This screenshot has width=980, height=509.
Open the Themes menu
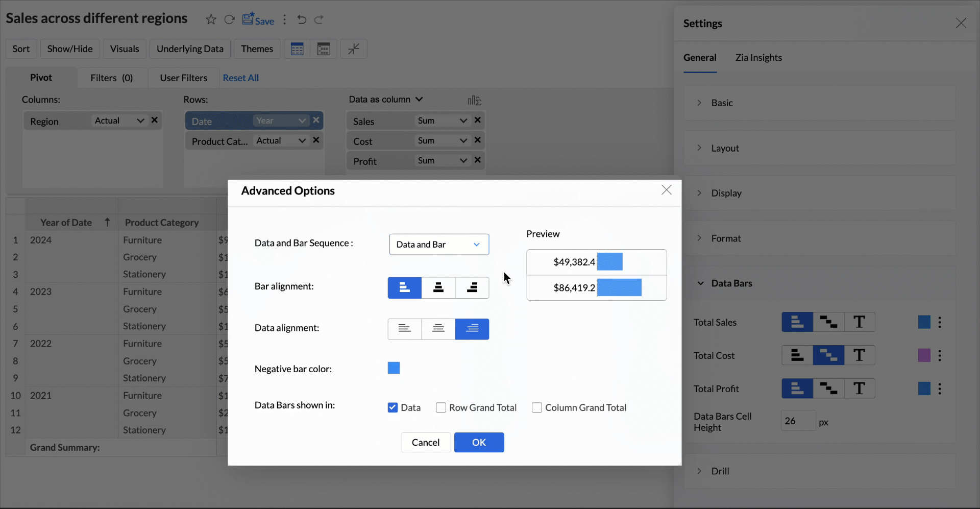click(x=257, y=49)
